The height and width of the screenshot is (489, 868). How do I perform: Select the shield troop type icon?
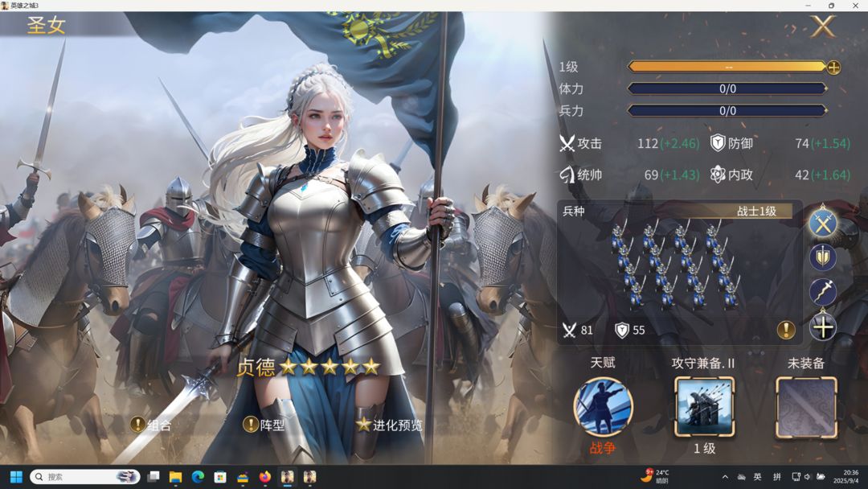(x=823, y=257)
